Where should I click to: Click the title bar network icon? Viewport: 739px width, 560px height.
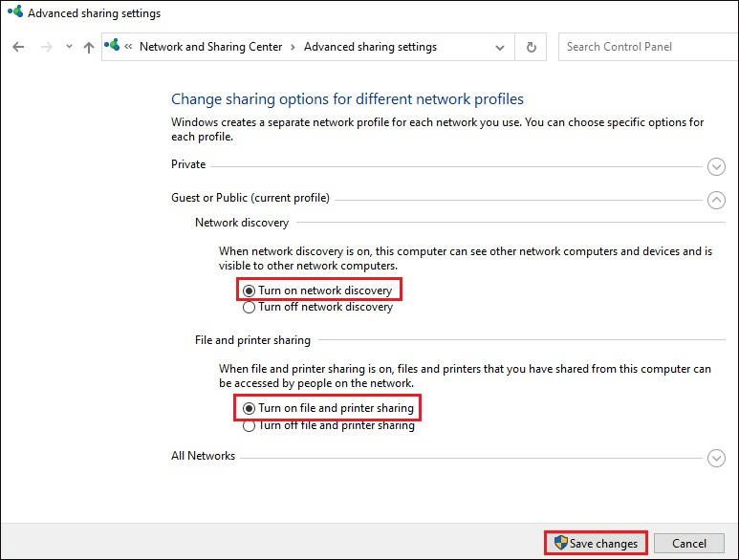(x=15, y=11)
